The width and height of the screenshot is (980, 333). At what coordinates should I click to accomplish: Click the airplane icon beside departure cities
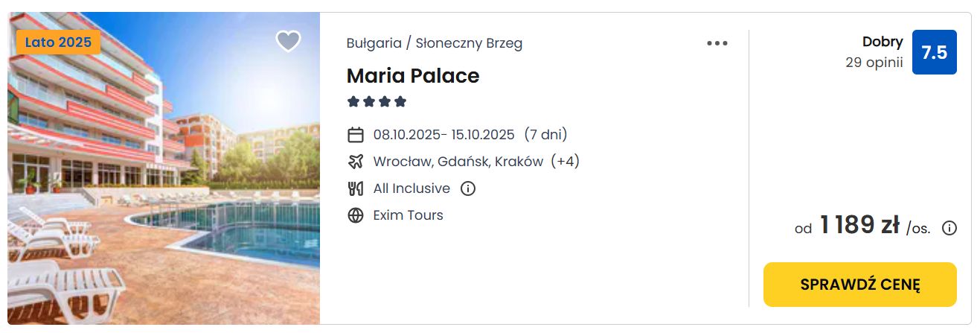(356, 162)
